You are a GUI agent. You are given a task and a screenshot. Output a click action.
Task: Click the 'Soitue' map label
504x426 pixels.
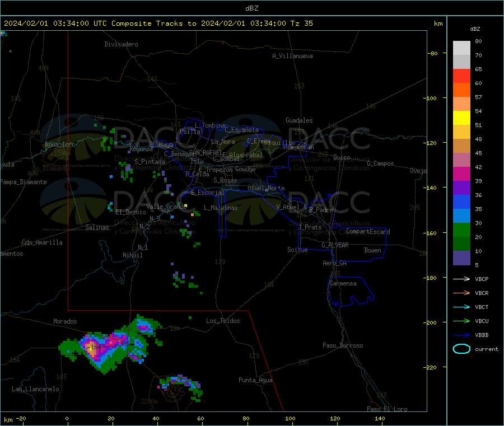[297, 250]
